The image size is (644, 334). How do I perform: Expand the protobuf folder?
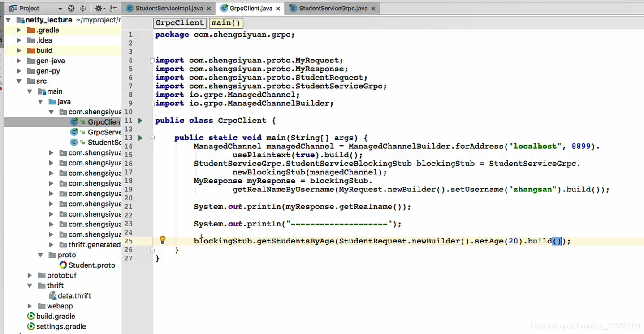(x=30, y=275)
